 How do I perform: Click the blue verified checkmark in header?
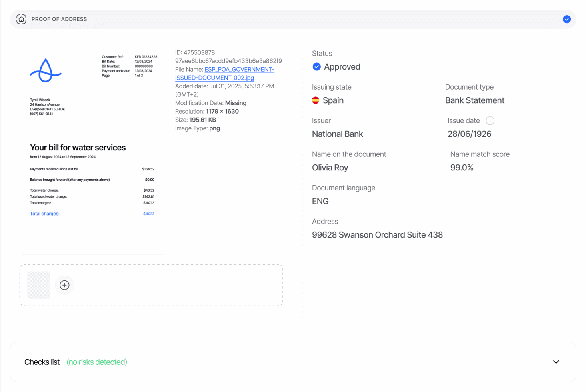pyautogui.click(x=566, y=19)
